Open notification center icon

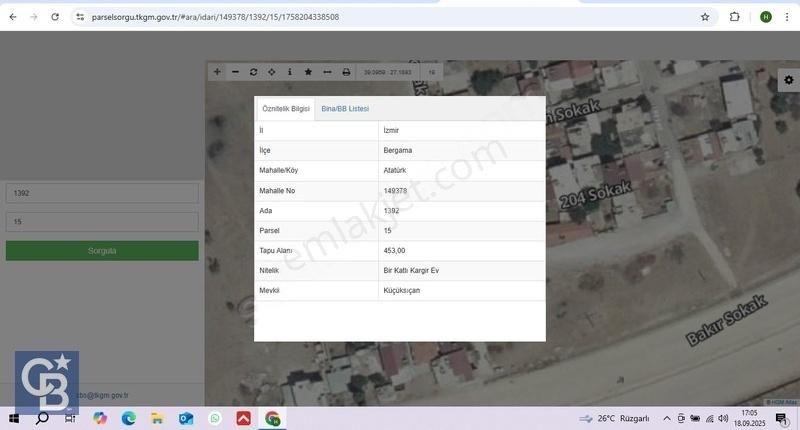coord(781,419)
